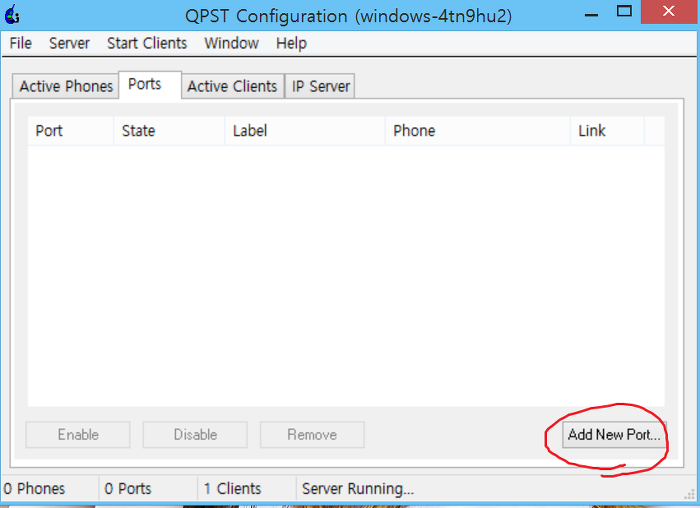The width and height of the screenshot is (700, 508).
Task: Close the QPST Configuration window
Action: pos(669,12)
